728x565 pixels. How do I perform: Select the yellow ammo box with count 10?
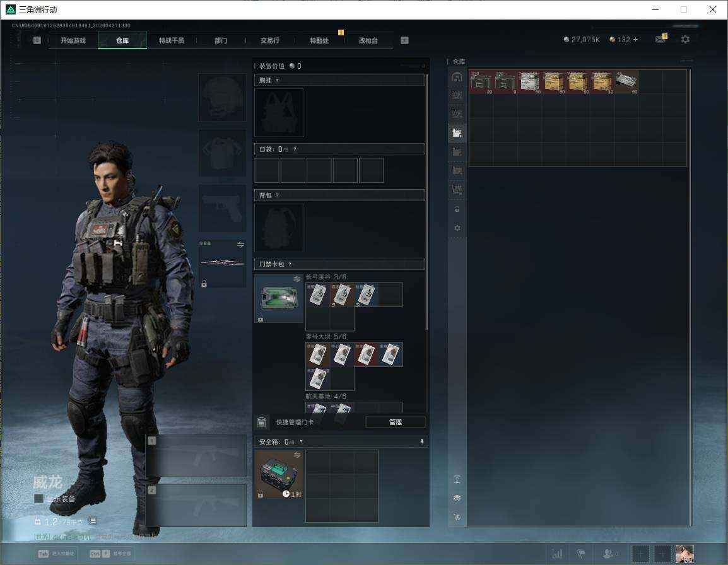(602, 82)
